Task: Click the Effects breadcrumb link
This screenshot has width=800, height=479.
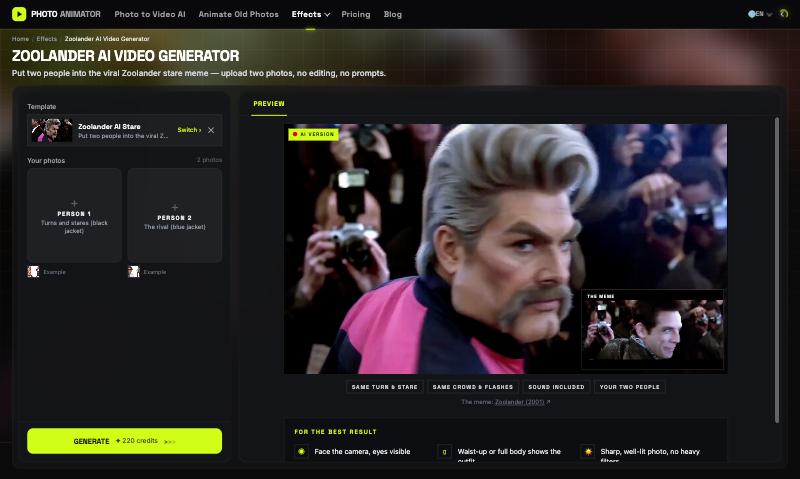Action: click(46, 39)
